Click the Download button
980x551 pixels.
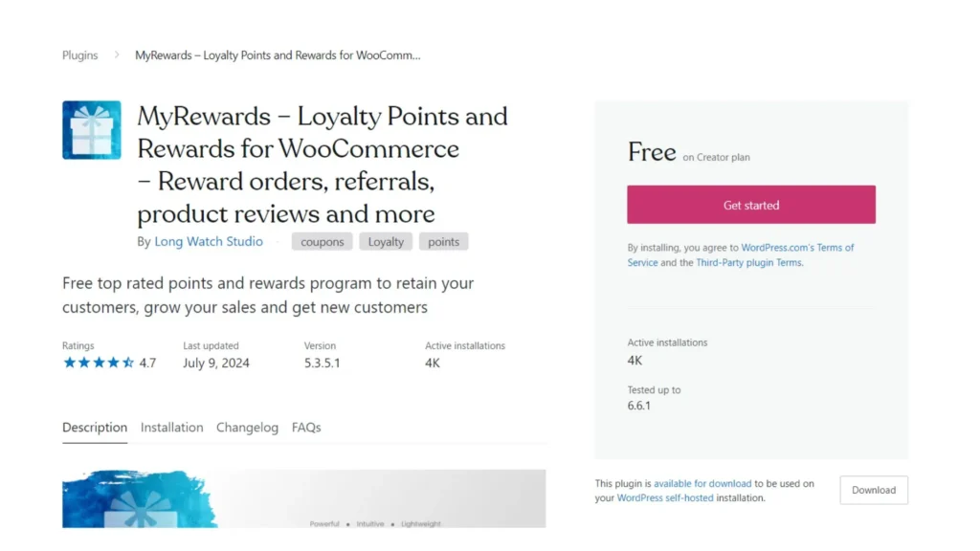click(873, 490)
